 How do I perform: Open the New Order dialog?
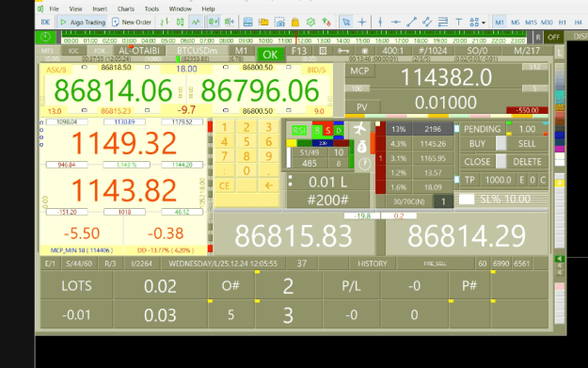(132, 23)
